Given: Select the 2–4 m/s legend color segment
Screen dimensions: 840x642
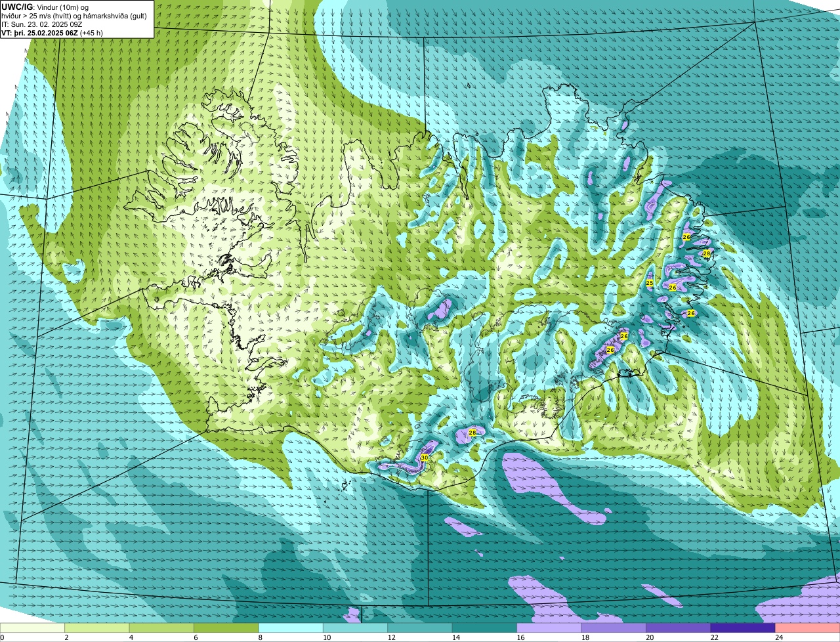Looking at the screenshot, I should click(x=98, y=628).
